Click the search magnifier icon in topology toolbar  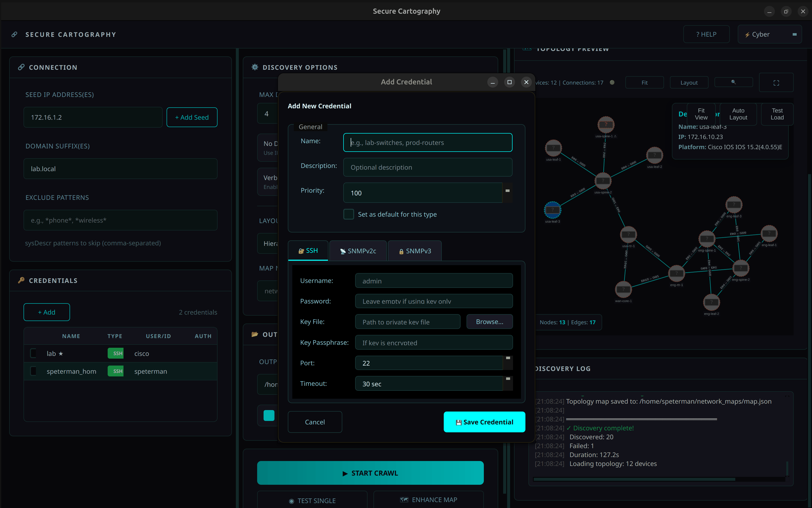point(733,82)
